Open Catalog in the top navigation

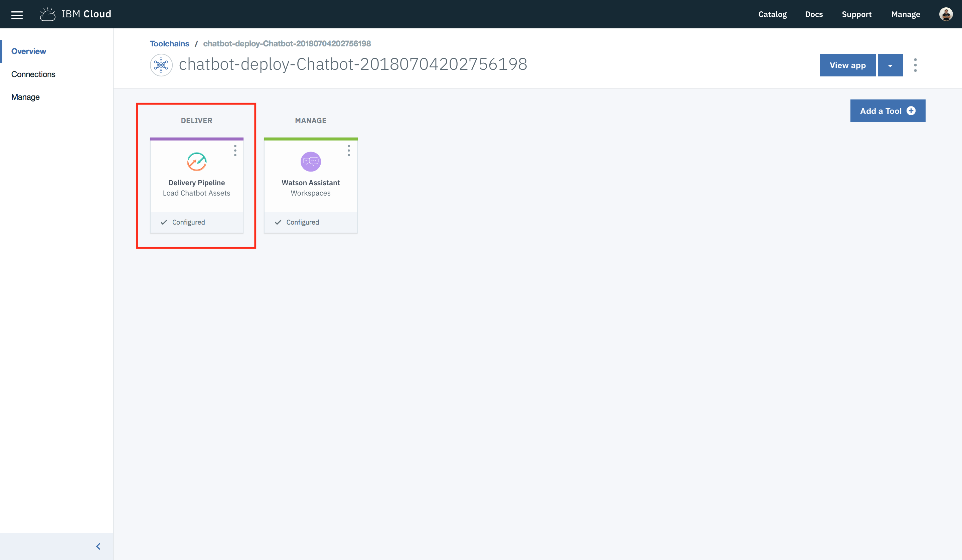[x=772, y=14]
